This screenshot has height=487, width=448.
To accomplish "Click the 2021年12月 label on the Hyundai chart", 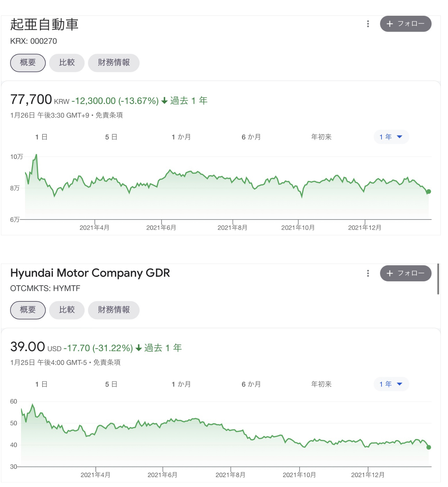I will pos(368,475).
